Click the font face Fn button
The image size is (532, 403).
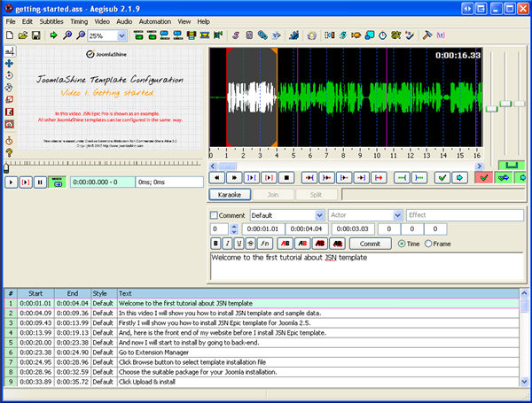(x=265, y=244)
